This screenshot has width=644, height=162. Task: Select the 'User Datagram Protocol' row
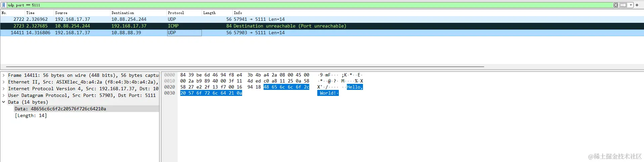tap(80, 96)
